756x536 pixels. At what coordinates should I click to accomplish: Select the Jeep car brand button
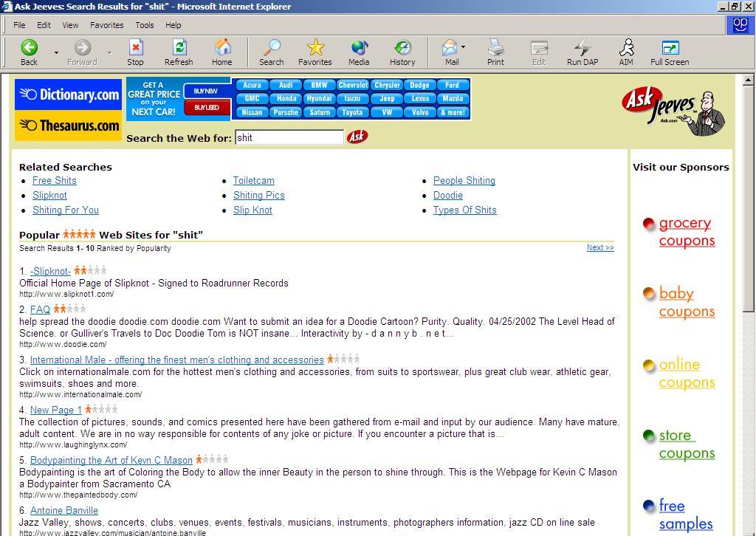tap(387, 98)
